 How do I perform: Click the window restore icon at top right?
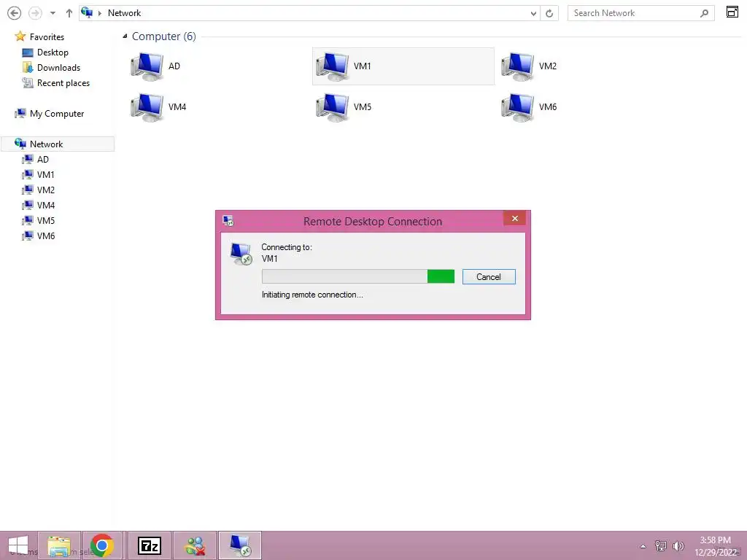coord(732,12)
